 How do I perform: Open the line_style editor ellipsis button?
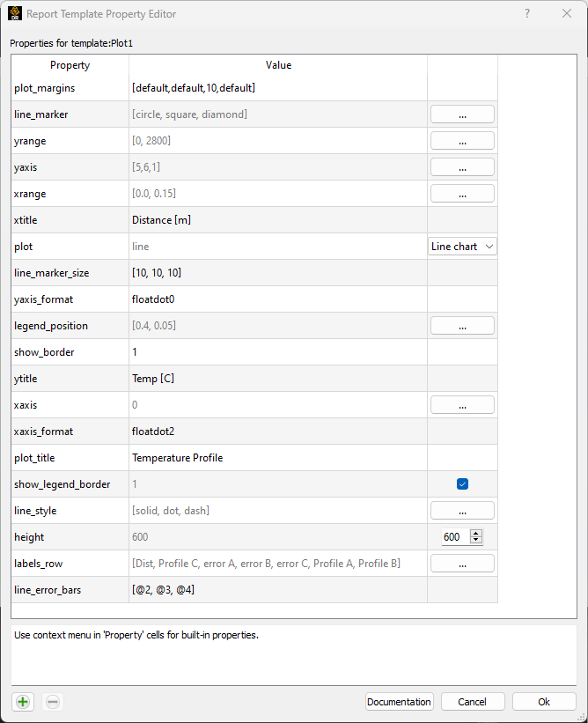(462, 511)
